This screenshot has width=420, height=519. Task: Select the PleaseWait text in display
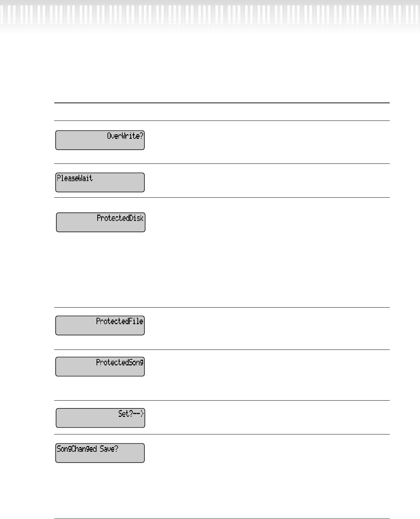coord(75,178)
